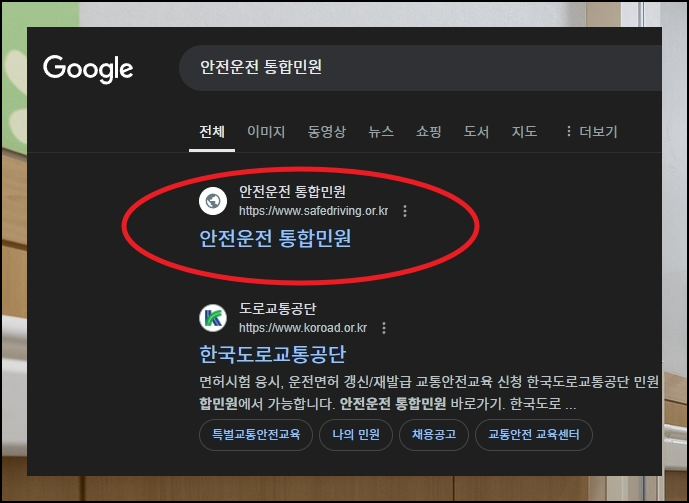Viewport: 689px width, 503px height.
Task: Expand the 더보기 menu
Action: pos(591,131)
